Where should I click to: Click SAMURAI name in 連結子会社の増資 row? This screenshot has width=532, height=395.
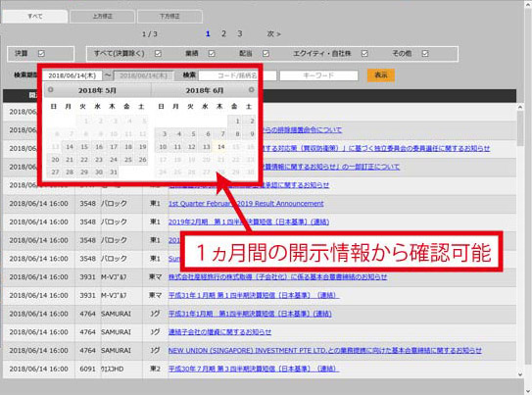click(116, 332)
